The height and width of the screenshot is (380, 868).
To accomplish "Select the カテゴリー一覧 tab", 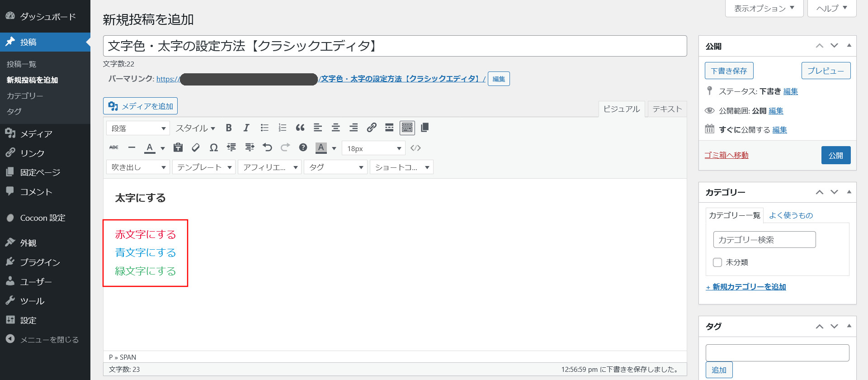I will click(x=734, y=215).
